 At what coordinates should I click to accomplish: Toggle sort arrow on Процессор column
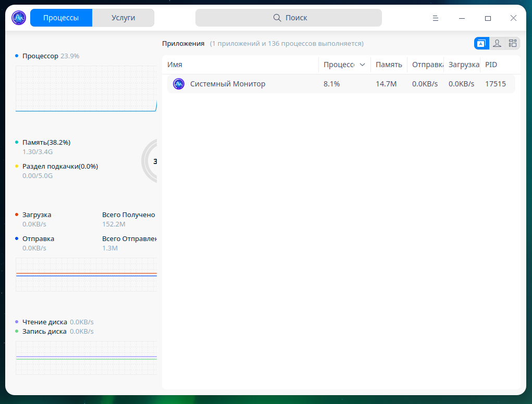tap(362, 65)
